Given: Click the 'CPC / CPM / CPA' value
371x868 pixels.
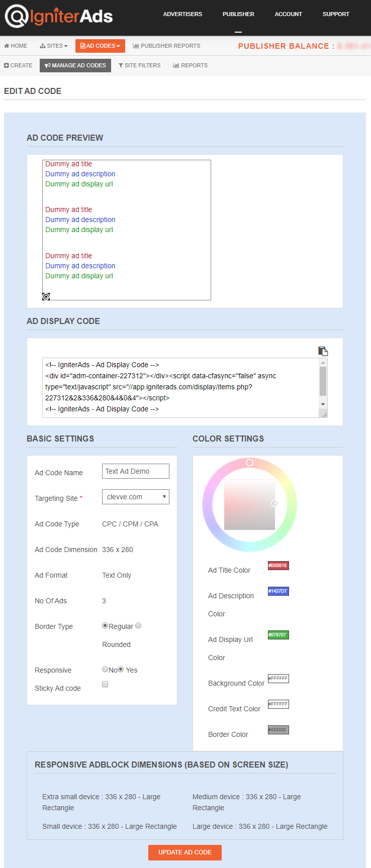Looking at the screenshot, I should tap(130, 524).
